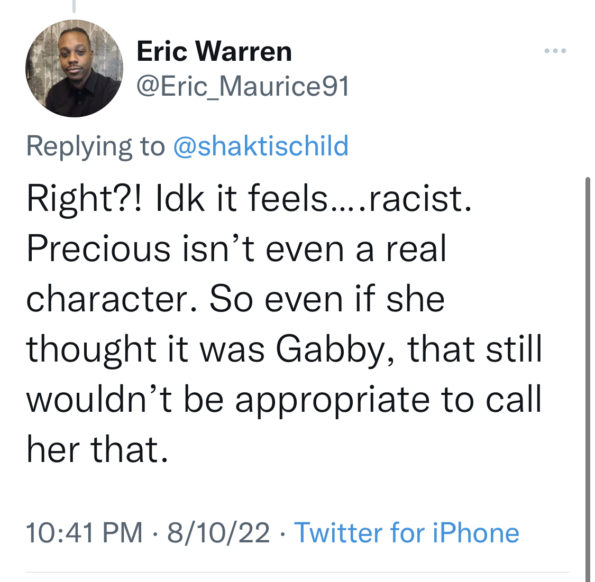Viewport: 595px width, 582px height.
Task: Open Eric Warren's profile picture
Action: pyautogui.click(x=74, y=68)
